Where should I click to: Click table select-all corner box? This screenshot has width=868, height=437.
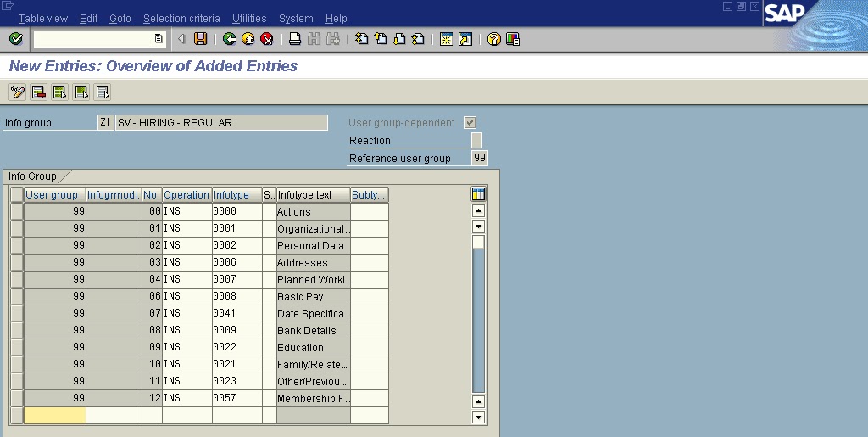[x=17, y=194]
